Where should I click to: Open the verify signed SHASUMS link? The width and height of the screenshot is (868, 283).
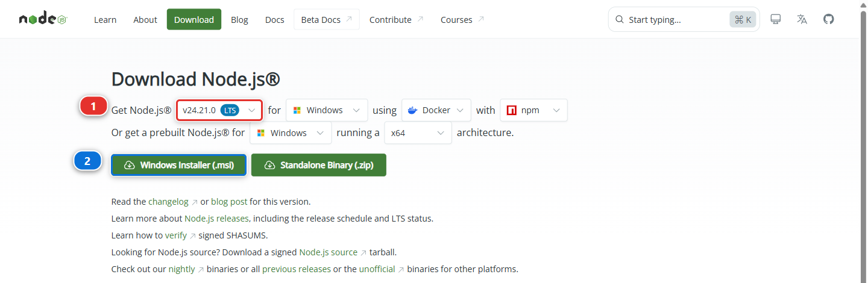point(180,235)
